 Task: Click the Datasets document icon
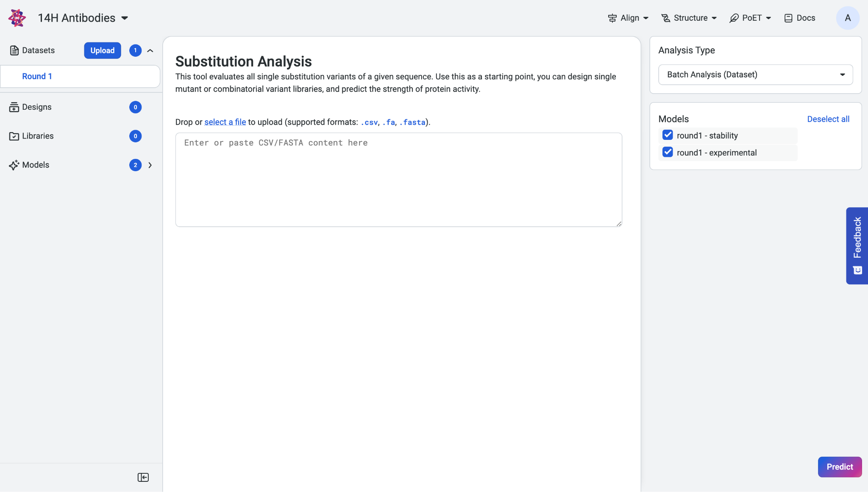point(14,50)
